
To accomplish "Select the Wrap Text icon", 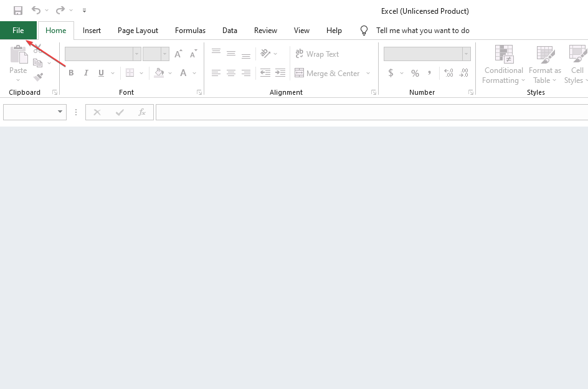I will tap(316, 54).
